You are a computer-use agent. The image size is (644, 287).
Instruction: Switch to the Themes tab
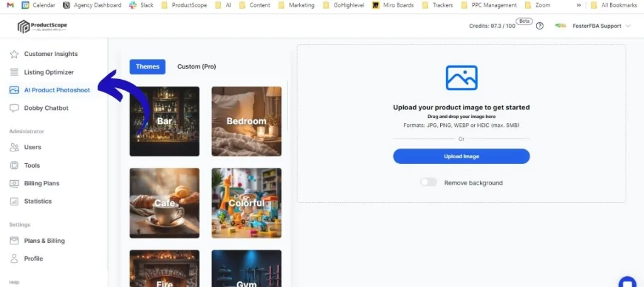pyautogui.click(x=147, y=67)
